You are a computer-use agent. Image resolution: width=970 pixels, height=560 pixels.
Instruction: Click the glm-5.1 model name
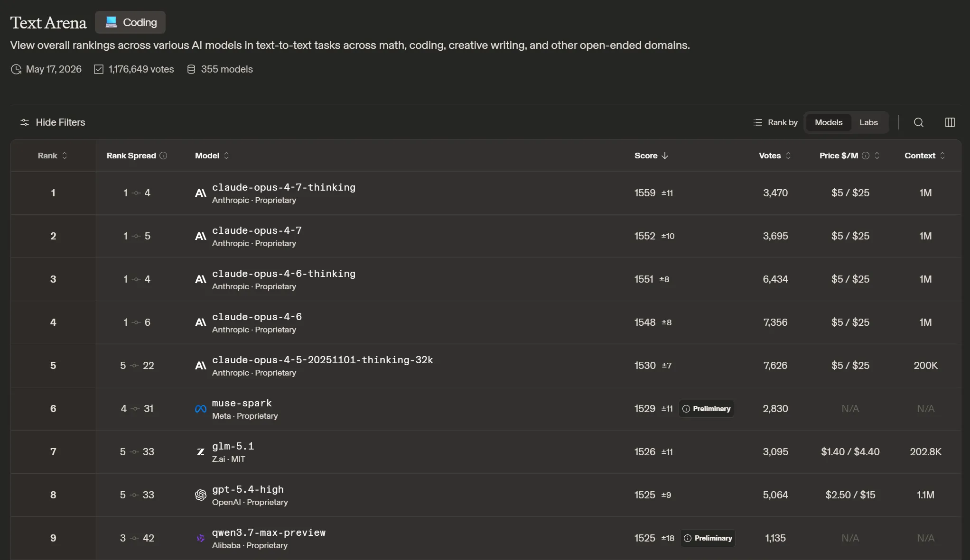pyautogui.click(x=233, y=446)
